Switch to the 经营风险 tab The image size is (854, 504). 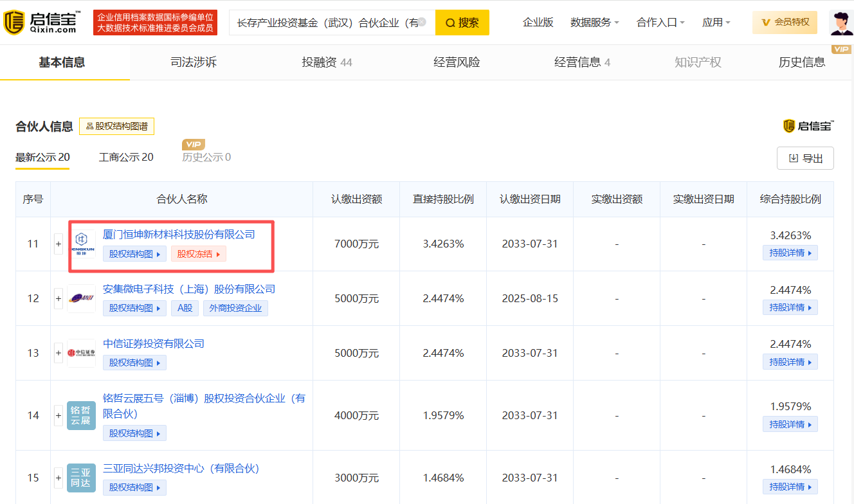tap(456, 62)
